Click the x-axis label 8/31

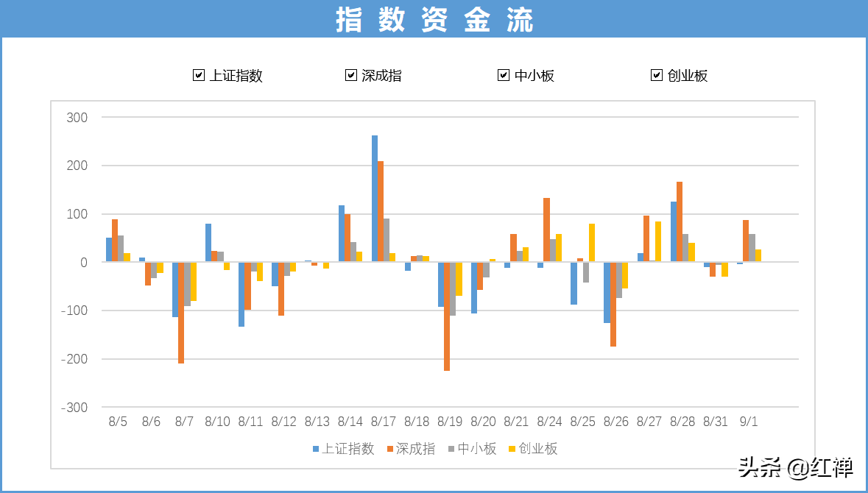click(x=716, y=422)
